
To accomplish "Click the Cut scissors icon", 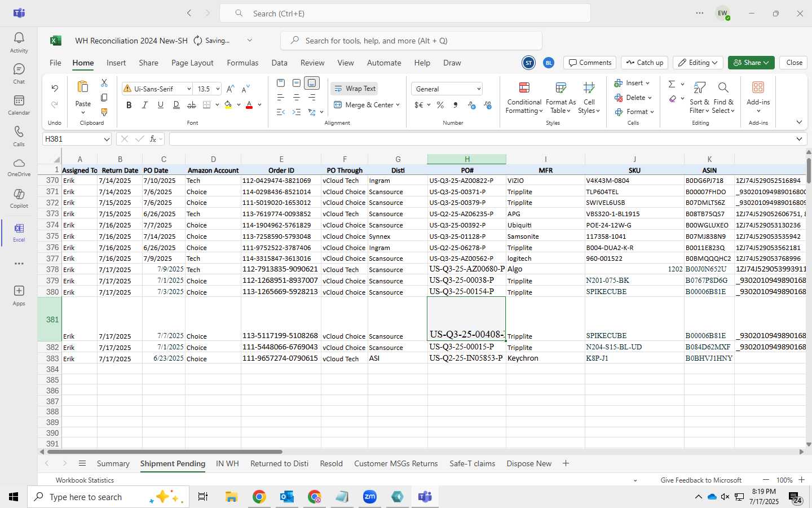I will coord(104,83).
